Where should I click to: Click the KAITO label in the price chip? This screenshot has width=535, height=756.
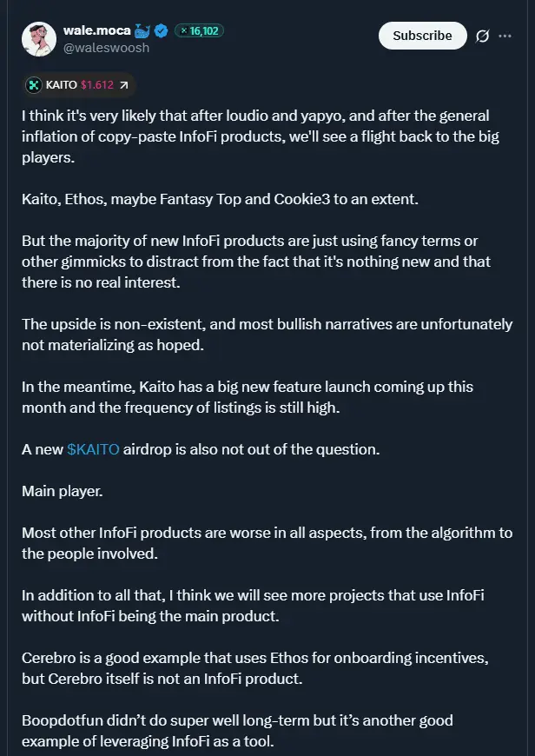click(x=61, y=85)
